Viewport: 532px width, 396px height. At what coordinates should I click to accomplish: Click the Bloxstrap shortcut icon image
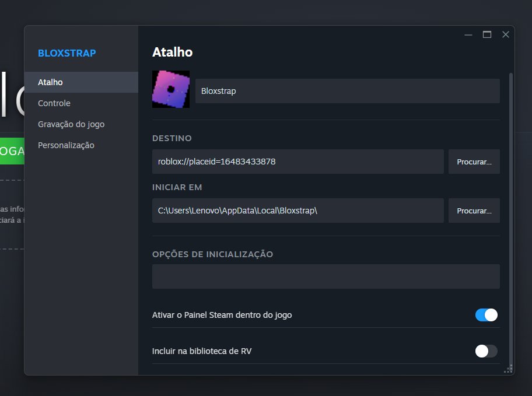point(171,89)
